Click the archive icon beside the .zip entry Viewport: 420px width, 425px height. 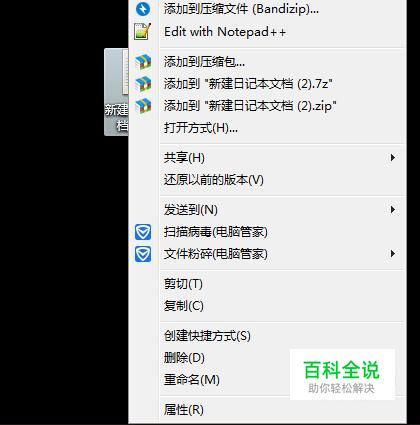click(x=143, y=106)
